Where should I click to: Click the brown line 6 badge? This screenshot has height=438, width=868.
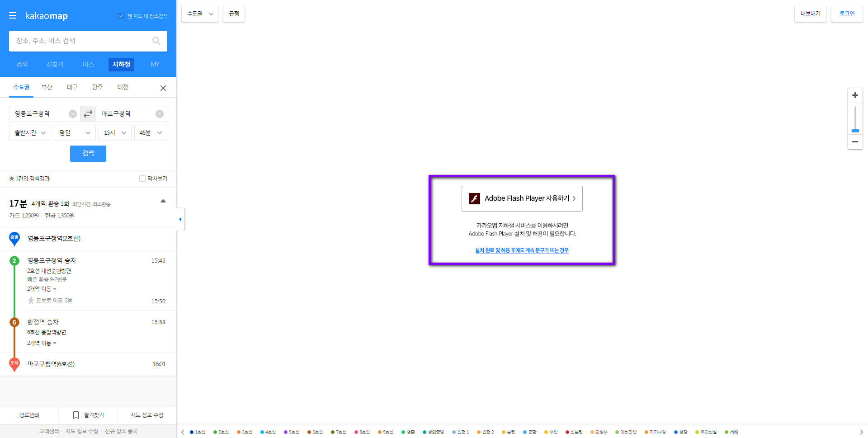click(14, 322)
